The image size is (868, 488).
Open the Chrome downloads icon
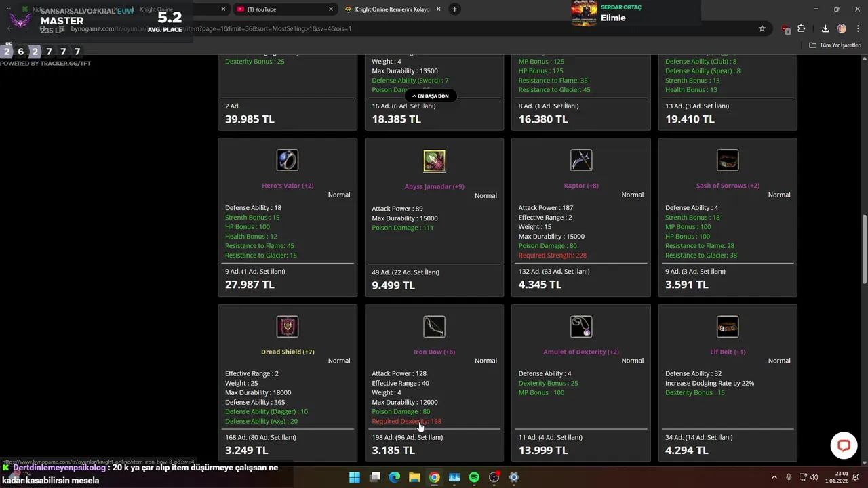[825, 28]
